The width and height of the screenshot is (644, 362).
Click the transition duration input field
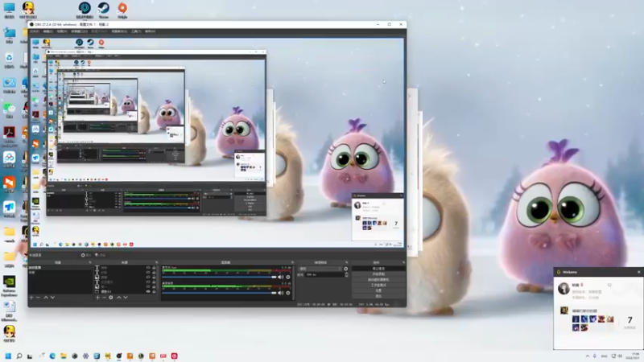[x=324, y=274]
